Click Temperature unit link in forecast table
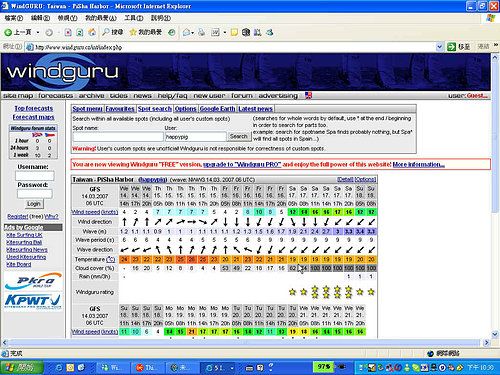This screenshot has width=500, height=375. point(111,259)
